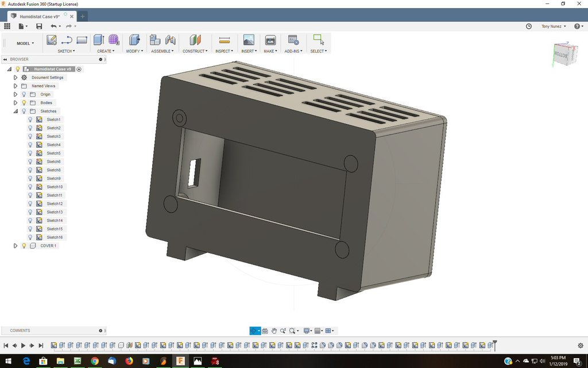This screenshot has width=588, height=368.
Task: Toggle COVER:1 component visibility
Action: click(x=24, y=246)
